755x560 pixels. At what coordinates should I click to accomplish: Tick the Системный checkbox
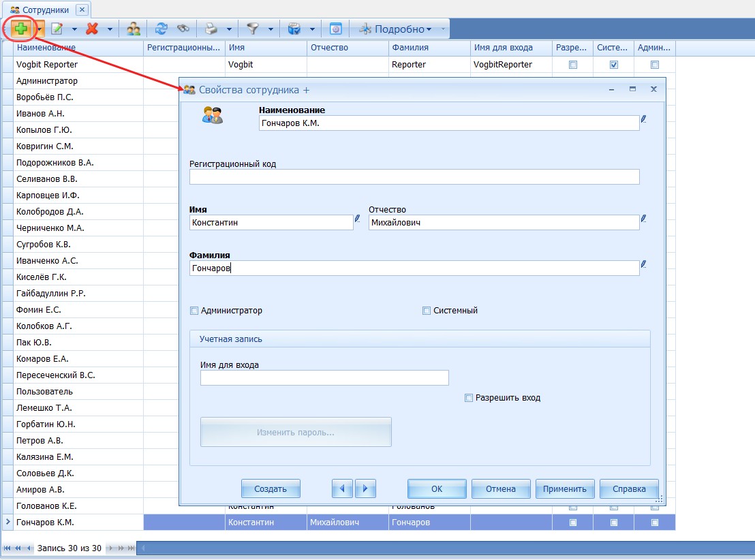tap(427, 311)
